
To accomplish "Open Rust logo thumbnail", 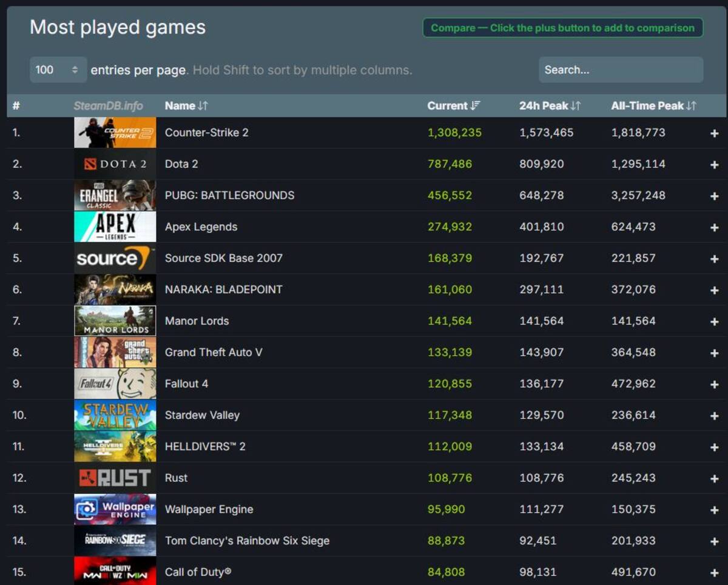I will point(115,478).
